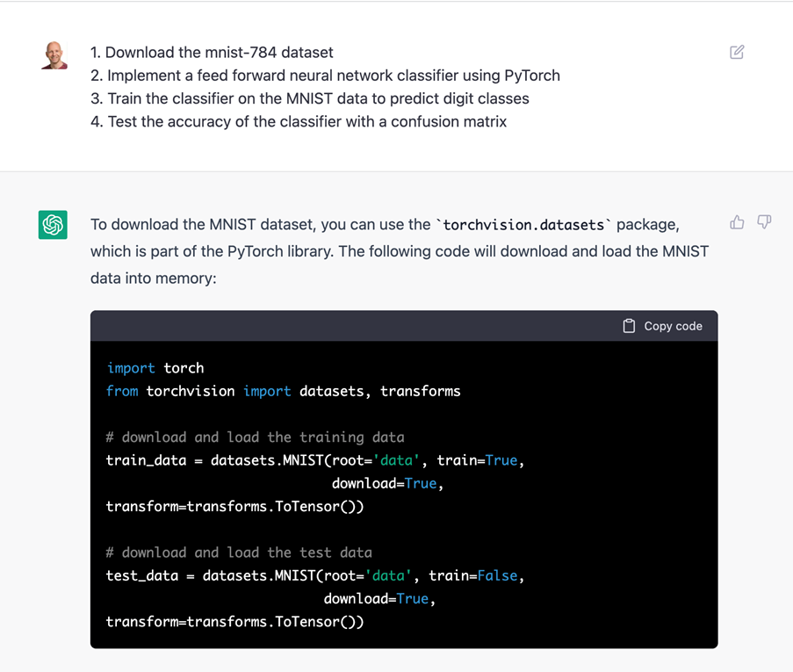Click the training data comment line
Screen dimensions: 793x672
point(255,437)
